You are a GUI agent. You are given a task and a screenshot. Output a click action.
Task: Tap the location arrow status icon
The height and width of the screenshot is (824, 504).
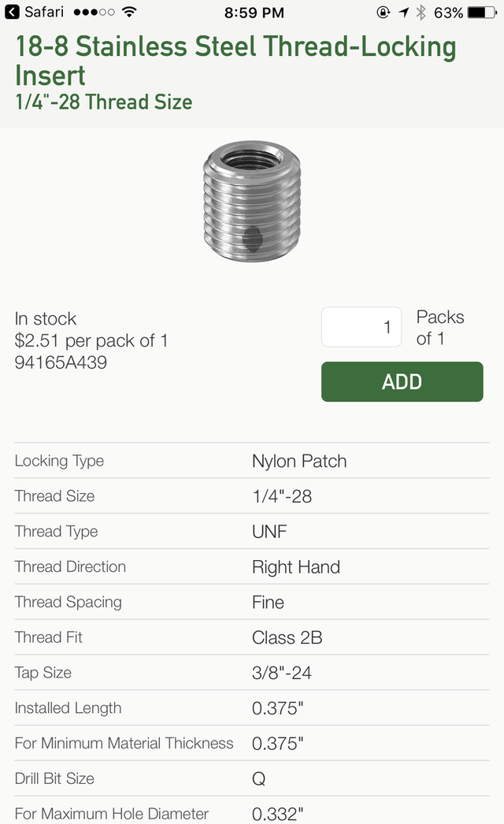tap(403, 12)
